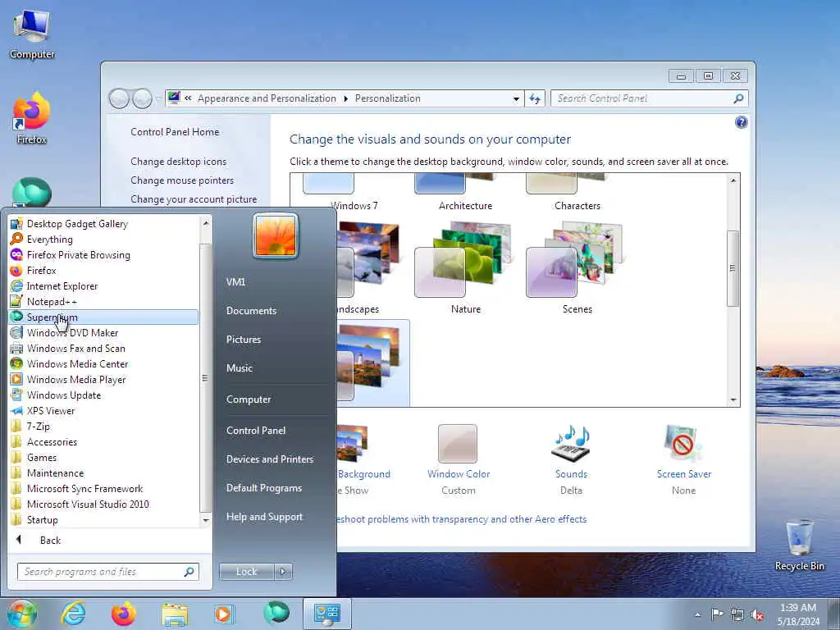Viewport: 840px width, 630px height.
Task: Click the user account picture in the Start menu
Action: point(276,235)
